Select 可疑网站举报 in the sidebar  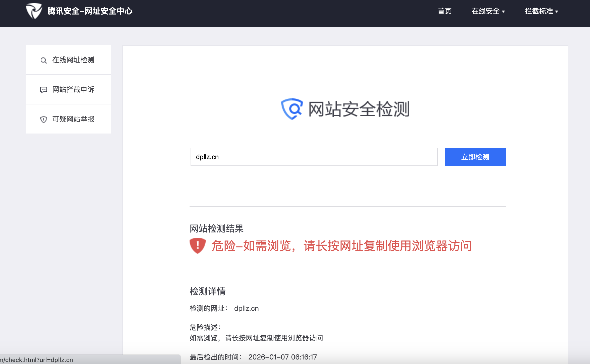coord(73,119)
